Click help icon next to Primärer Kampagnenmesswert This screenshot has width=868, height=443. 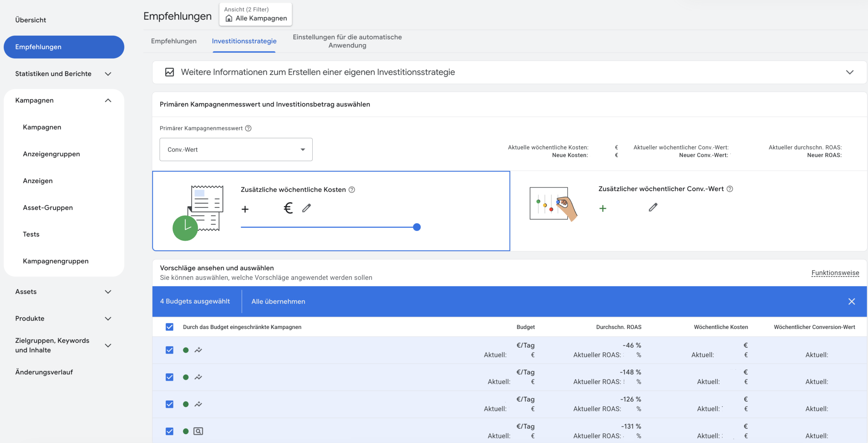point(248,128)
